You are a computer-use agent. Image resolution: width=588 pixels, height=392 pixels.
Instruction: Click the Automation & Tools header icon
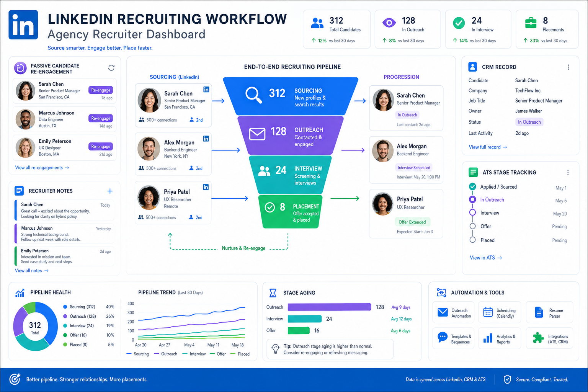(441, 293)
